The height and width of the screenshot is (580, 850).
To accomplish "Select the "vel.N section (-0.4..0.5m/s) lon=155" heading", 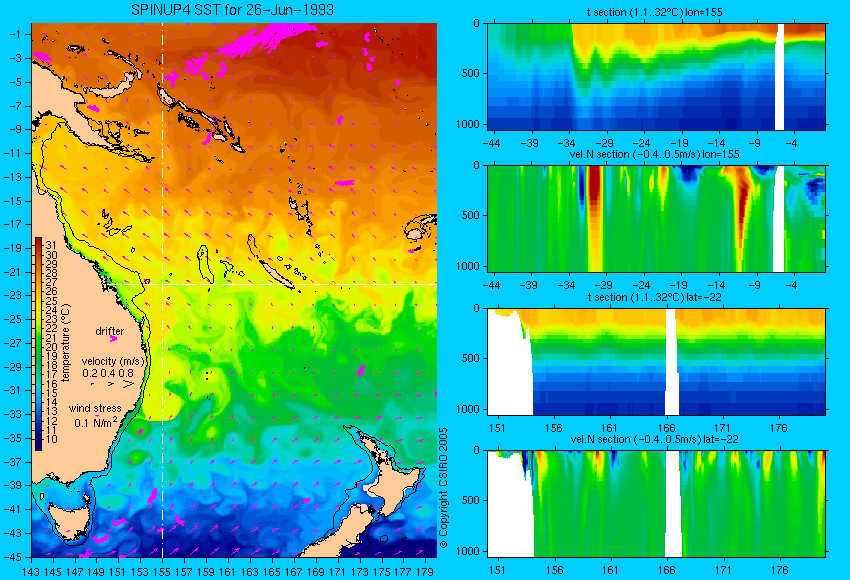I will (x=654, y=154).
